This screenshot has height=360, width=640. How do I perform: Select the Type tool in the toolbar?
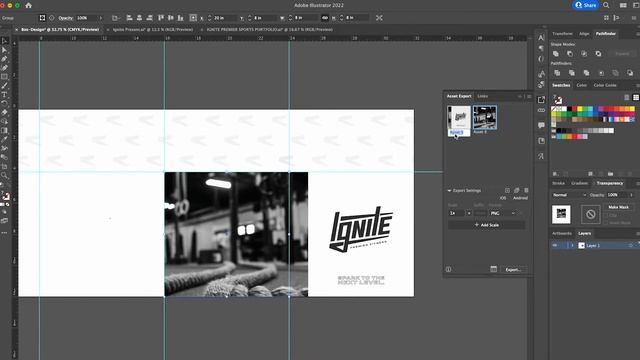[x=4, y=95]
